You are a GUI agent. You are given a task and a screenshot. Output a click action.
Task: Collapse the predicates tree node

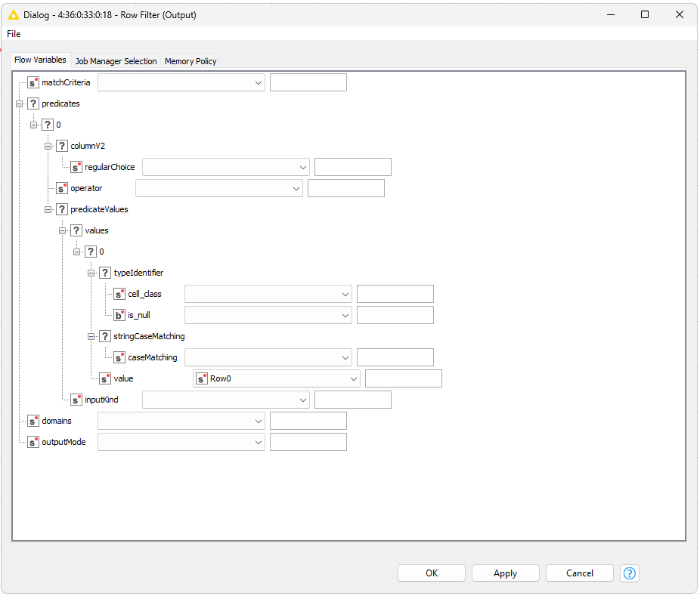(x=19, y=103)
